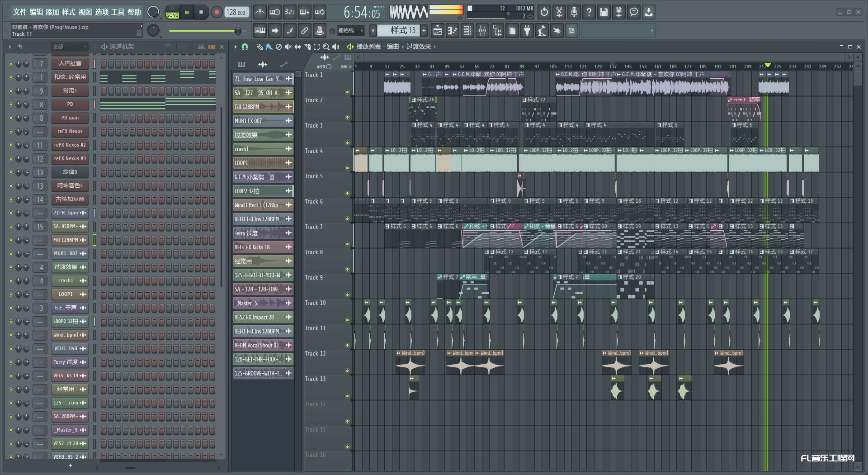Select the playlist pencil draw tool
868x475 pixels.
[x=259, y=47]
